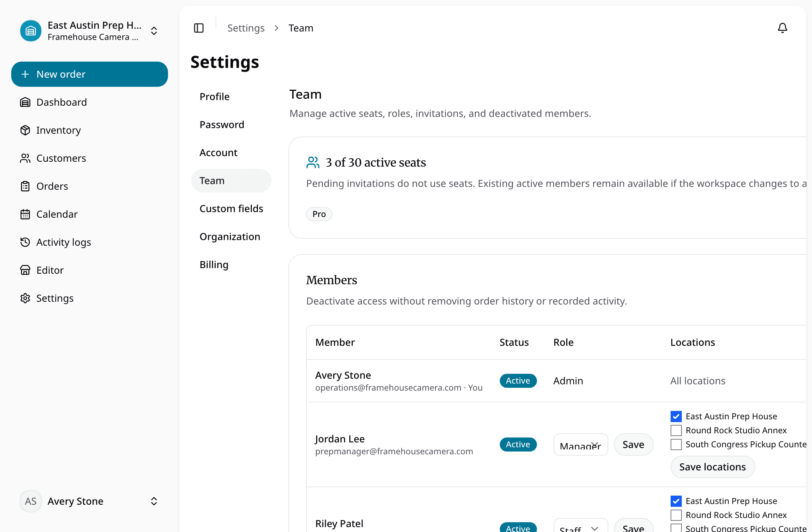The width and height of the screenshot is (812, 532).
Task: Select the Team settings tab
Action: tap(231, 181)
